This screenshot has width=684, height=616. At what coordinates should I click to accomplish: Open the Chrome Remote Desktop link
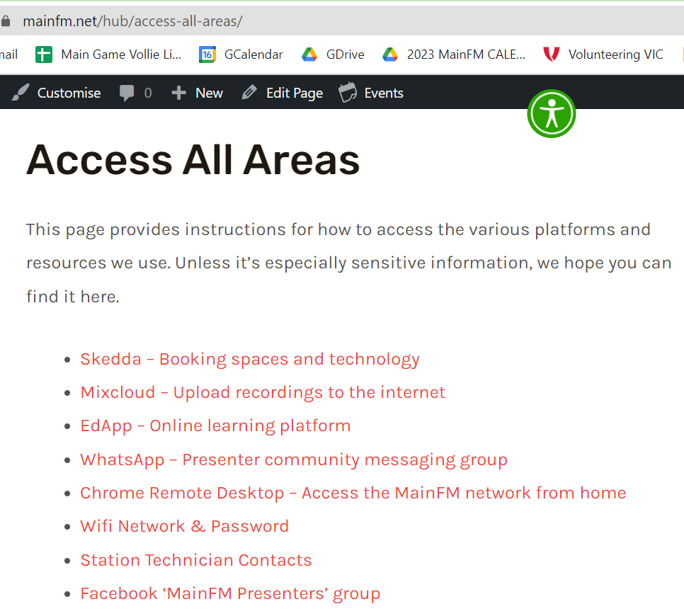tap(353, 493)
